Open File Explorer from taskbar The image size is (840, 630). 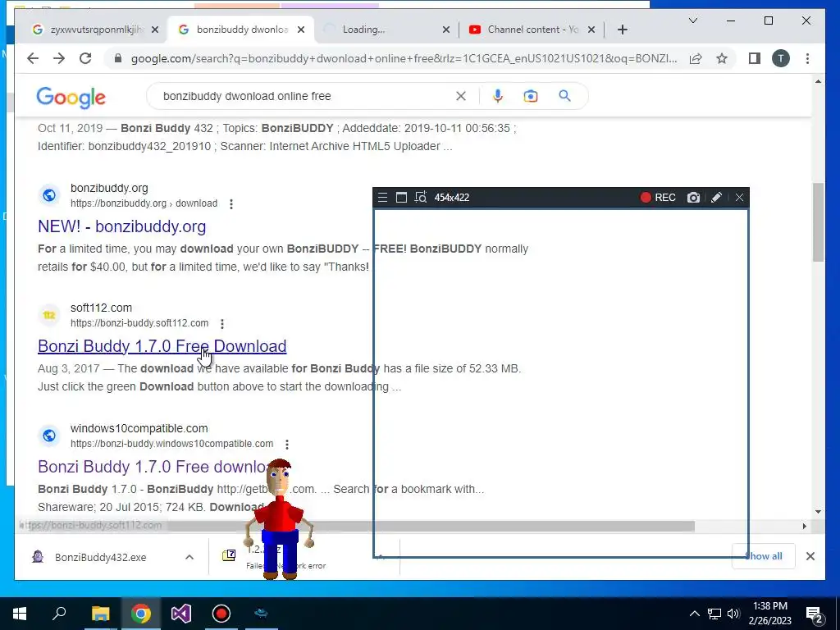(x=100, y=614)
